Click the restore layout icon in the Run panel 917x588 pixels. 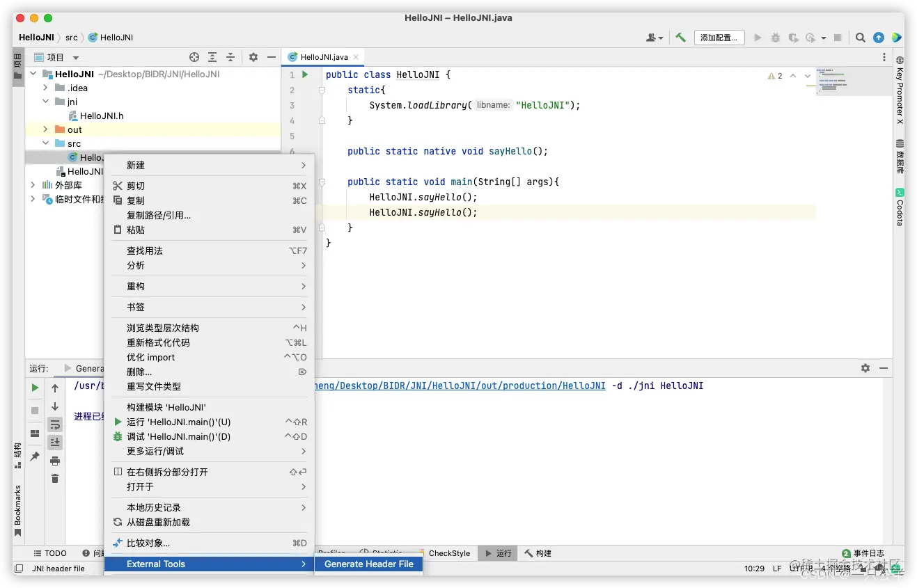click(35, 434)
